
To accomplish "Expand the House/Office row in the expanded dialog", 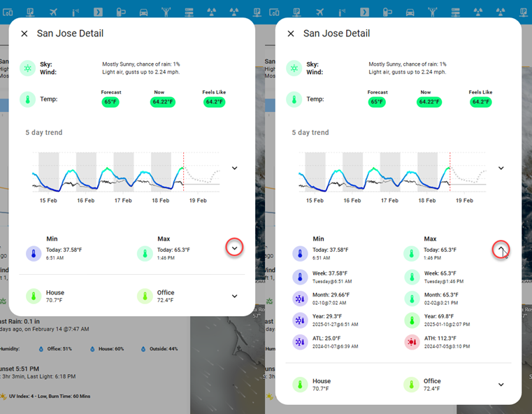I will pos(501,385).
